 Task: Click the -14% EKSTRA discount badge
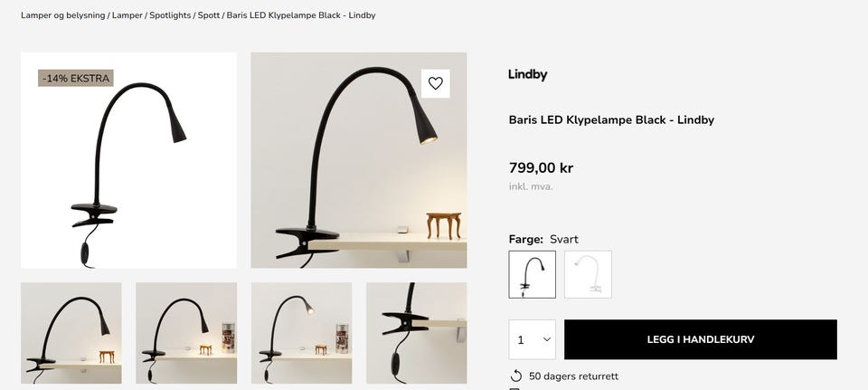click(x=76, y=78)
